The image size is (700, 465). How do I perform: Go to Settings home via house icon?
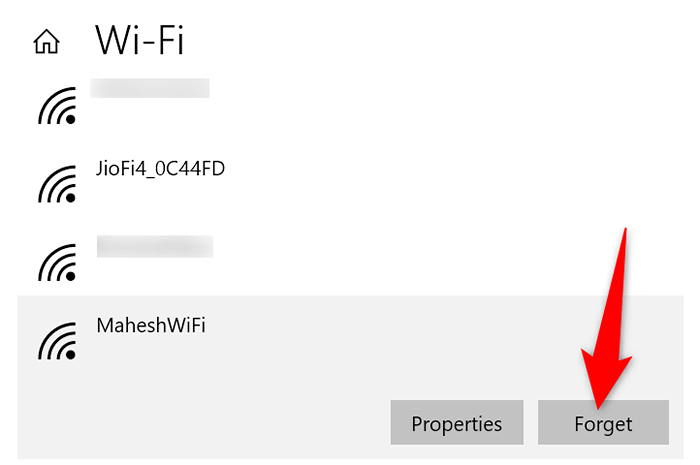point(46,42)
